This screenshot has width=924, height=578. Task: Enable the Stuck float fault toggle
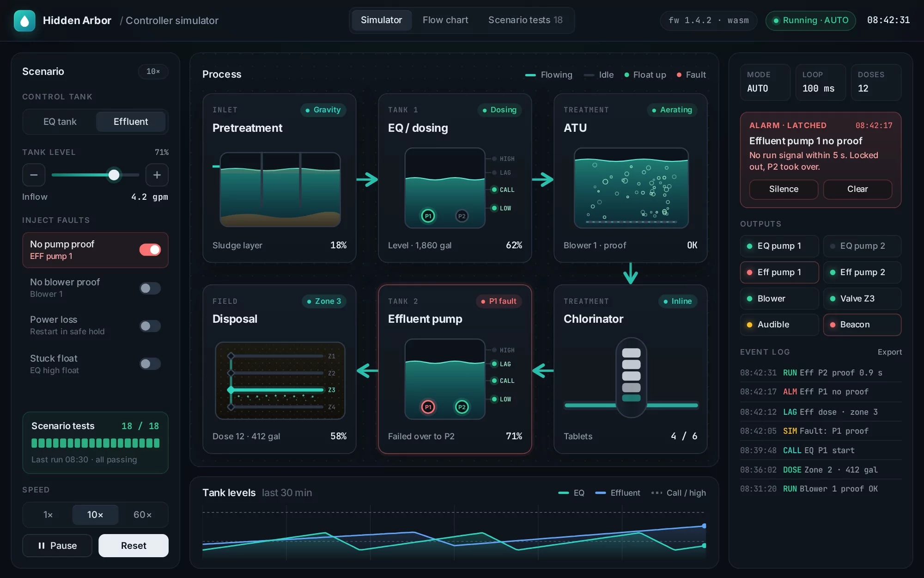click(x=150, y=364)
